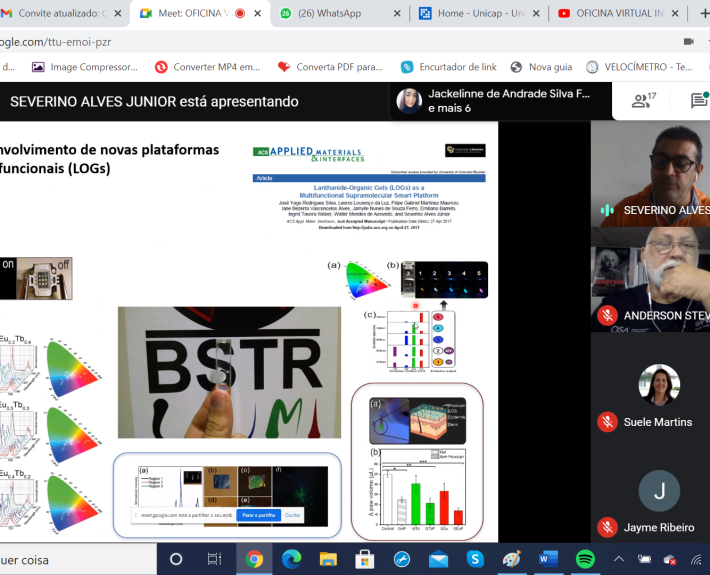Close the OFICINA VIRTUAL YouTube tab
The width and height of the screenshot is (710, 575).
coord(675,14)
